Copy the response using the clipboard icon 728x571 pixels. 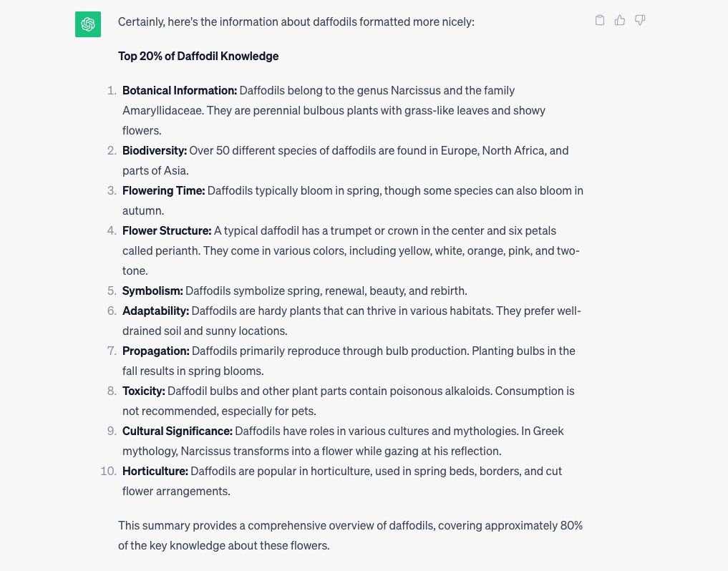click(x=600, y=20)
